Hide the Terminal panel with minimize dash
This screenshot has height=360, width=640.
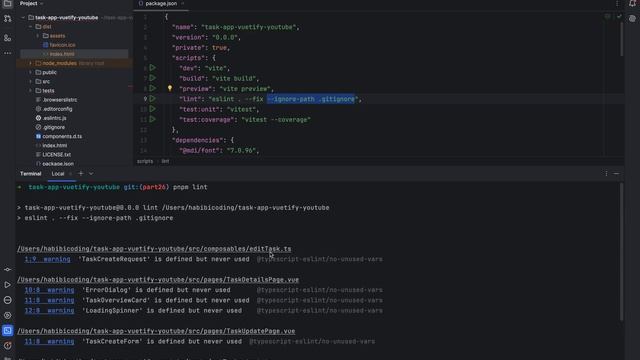[x=616, y=174]
